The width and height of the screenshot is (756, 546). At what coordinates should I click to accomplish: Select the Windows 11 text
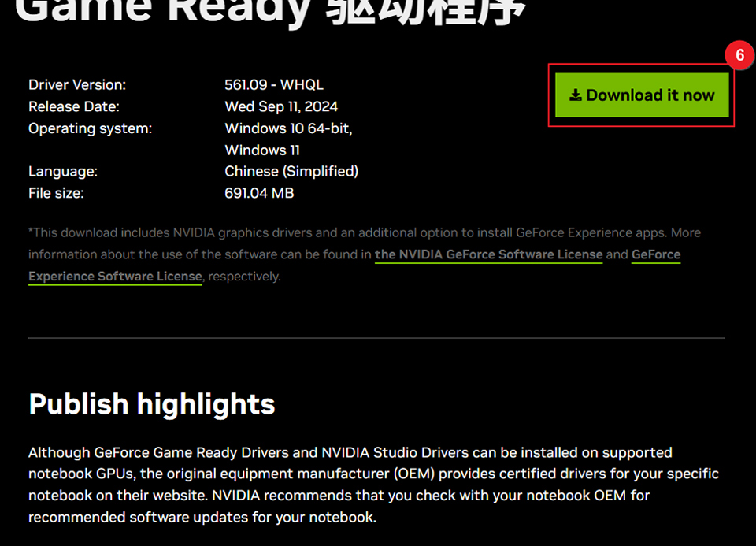(262, 150)
